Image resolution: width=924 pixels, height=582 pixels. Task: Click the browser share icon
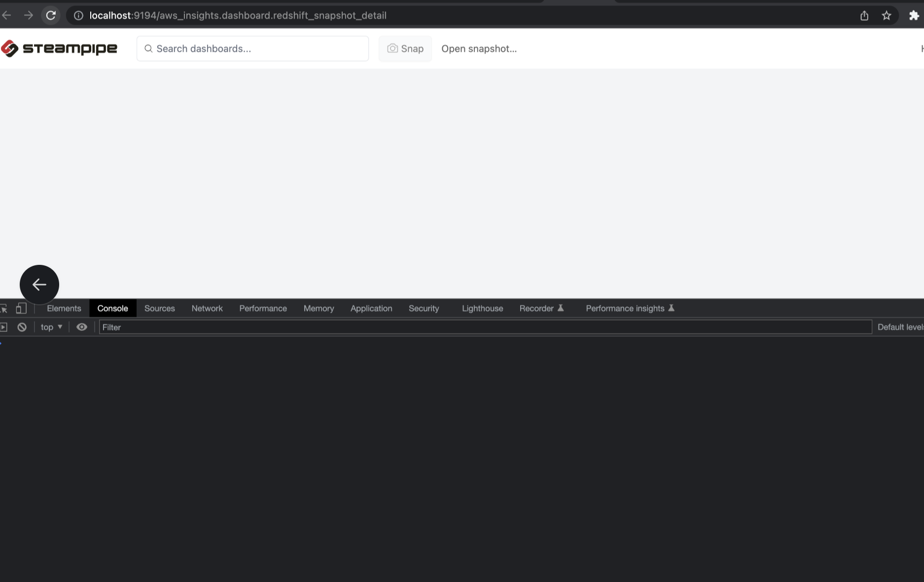[x=864, y=15]
